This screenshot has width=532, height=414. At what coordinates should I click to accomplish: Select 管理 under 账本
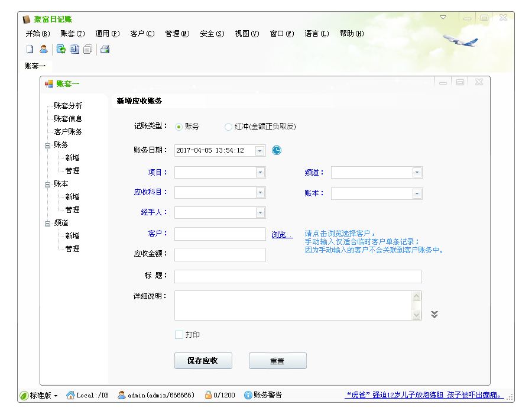(x=72, y=210)
